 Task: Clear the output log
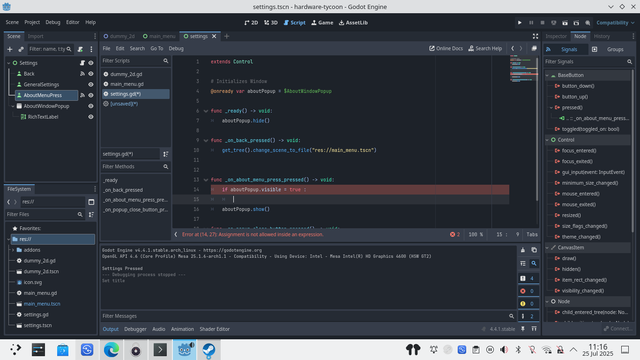point(523,250)
